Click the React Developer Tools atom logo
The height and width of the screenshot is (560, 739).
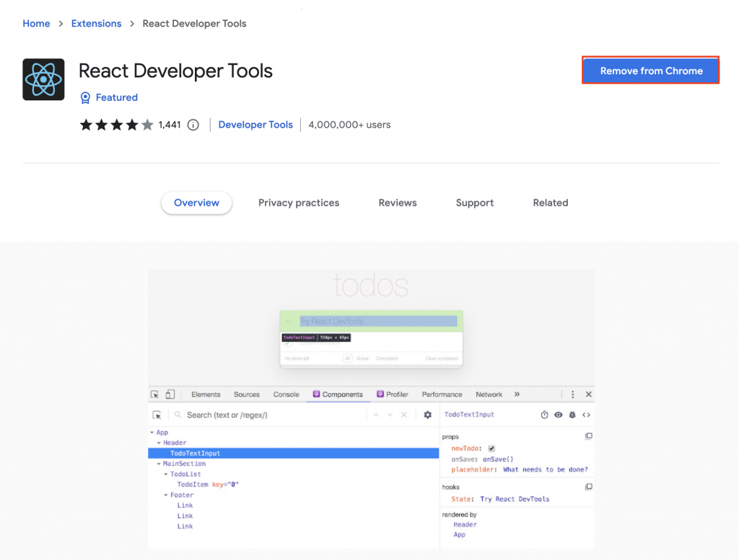tap(43, 79)
